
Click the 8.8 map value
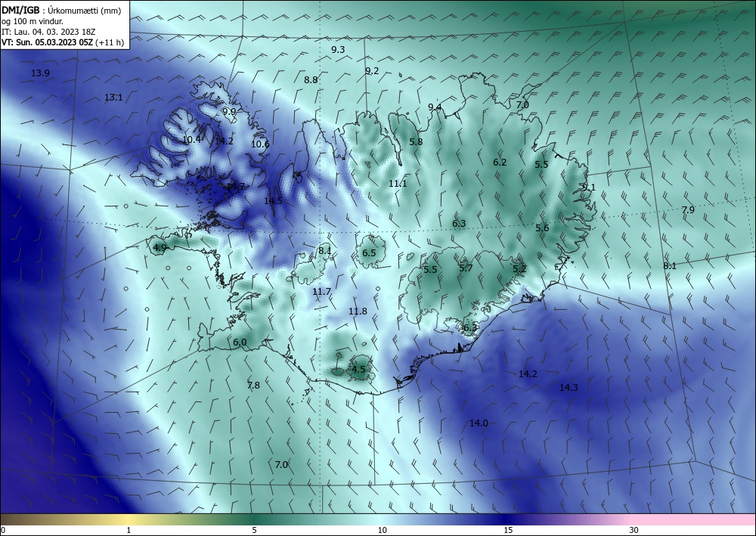pos(311,79)
